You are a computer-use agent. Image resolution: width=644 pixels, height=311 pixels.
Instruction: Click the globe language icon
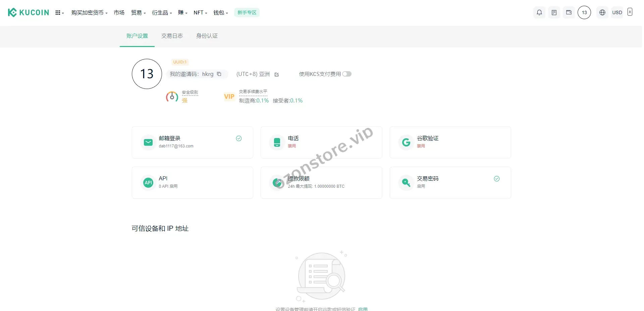[602, 12]
